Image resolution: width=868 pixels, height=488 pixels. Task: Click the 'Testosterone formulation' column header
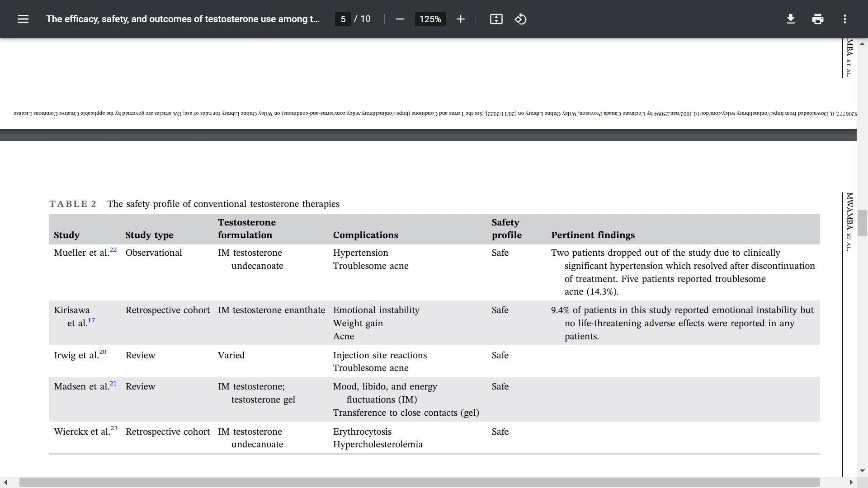[x=247, y=229]
